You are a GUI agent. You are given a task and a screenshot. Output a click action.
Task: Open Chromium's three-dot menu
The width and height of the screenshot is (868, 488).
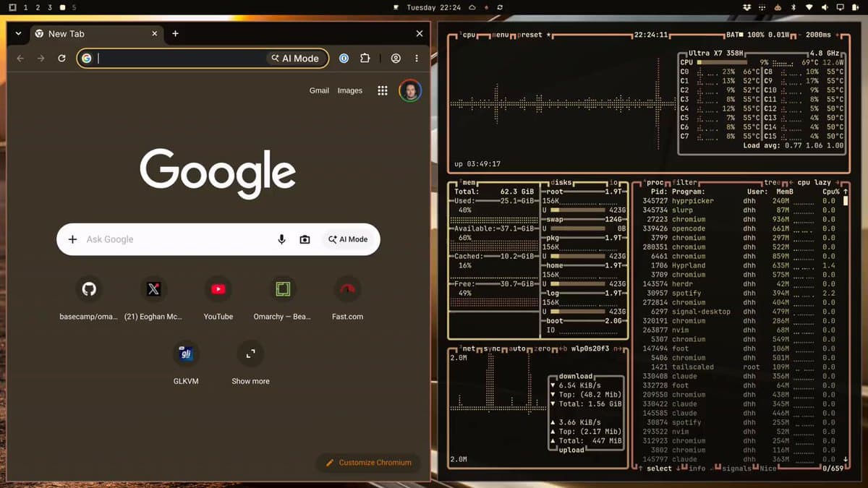(417, 59)
